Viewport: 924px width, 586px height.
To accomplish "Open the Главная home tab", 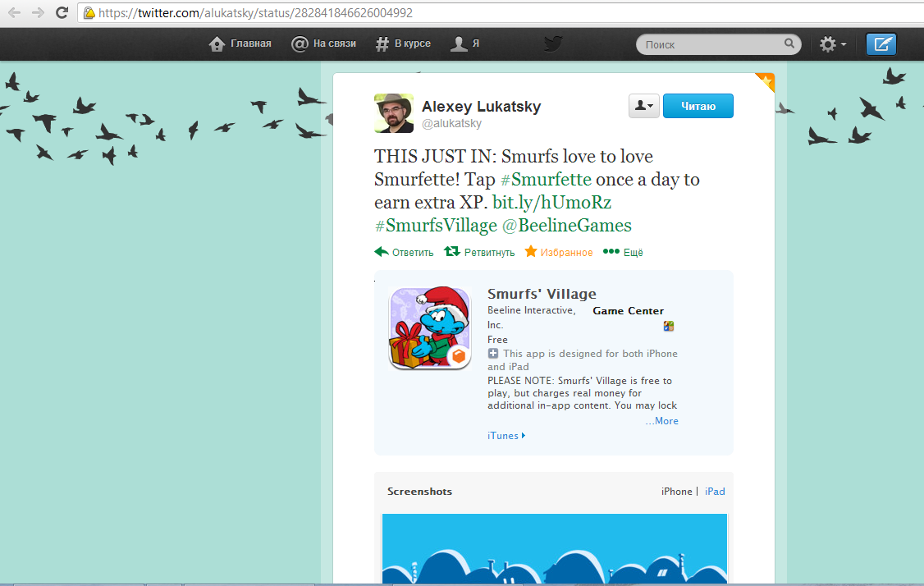I will click(x=240, y=43).
